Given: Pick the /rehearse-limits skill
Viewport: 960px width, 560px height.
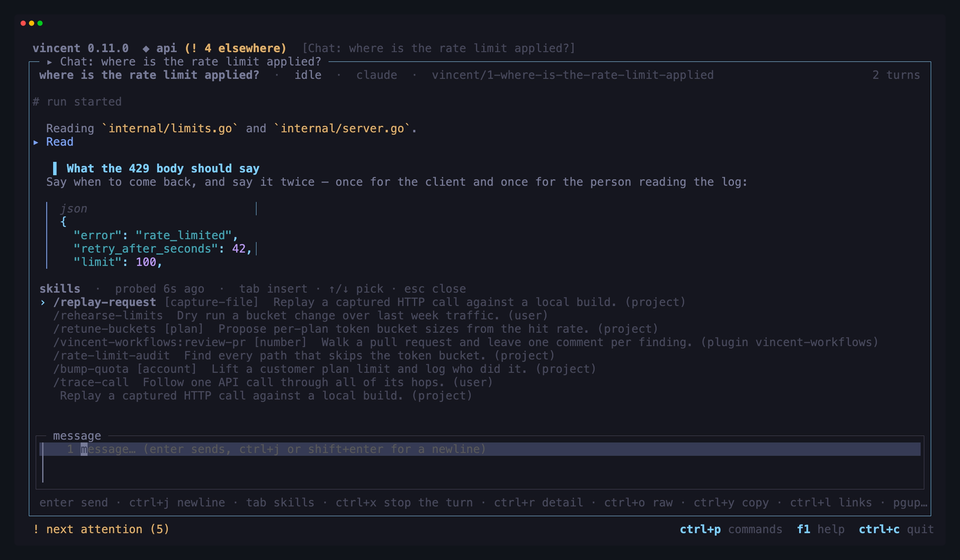Looking at the screenshot, I should point(300,316).
